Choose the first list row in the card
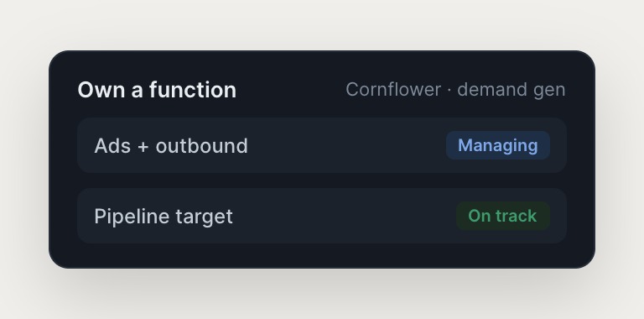The image size is (644, 319). tap(322, 145)
